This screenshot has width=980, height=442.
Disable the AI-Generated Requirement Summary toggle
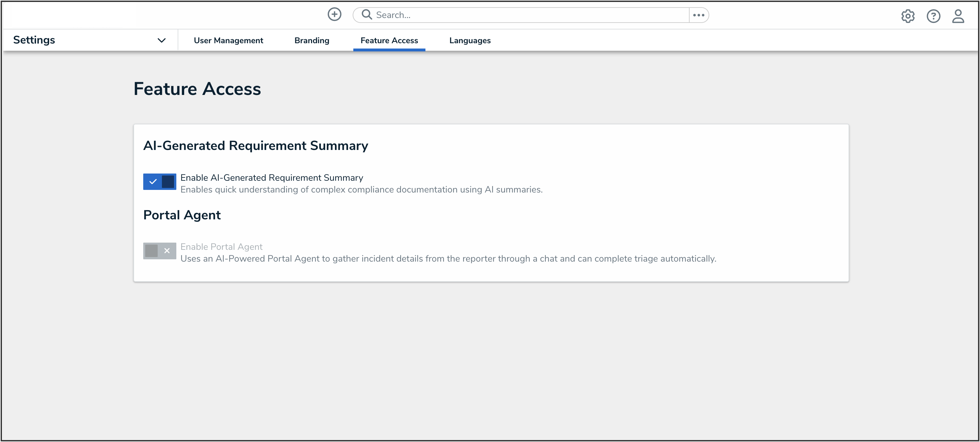(x=159, y=182)
